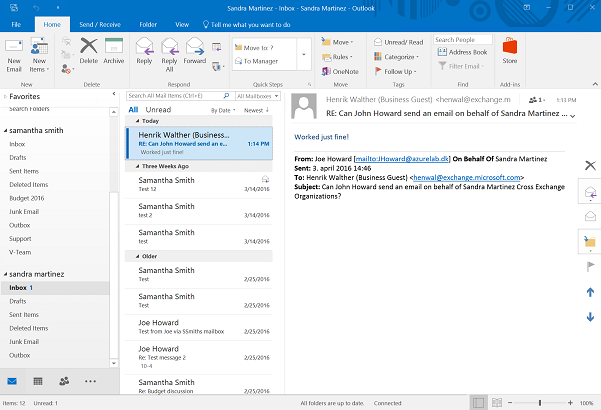
Task: Open the New Items menu
Action: (39, 56)
